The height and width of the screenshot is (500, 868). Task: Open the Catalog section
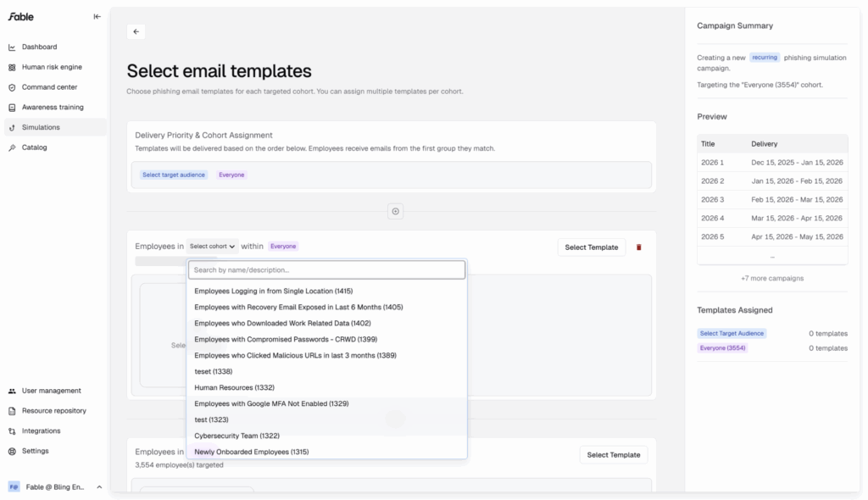[34, 147]
